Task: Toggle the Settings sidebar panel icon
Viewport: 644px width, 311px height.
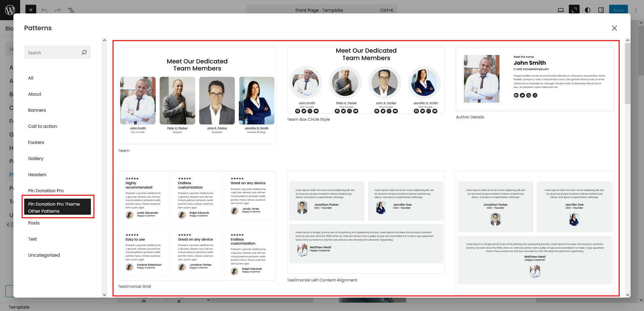Action: click(601, 10)
